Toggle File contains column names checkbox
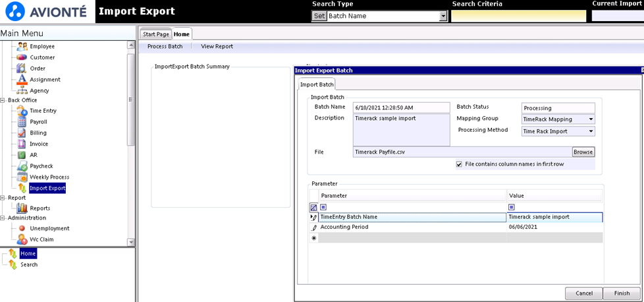Viewport: 644px width, 302px height. pos(459,164)
